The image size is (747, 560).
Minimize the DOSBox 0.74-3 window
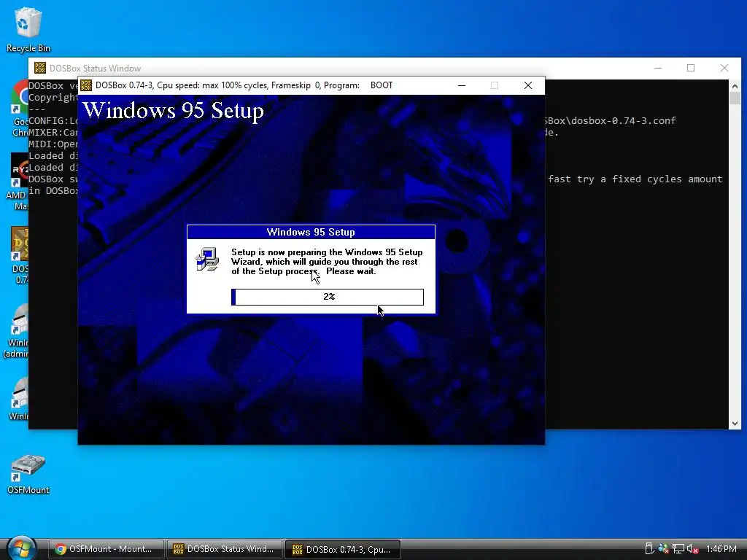pyautogui.click(x=462, y=85)
